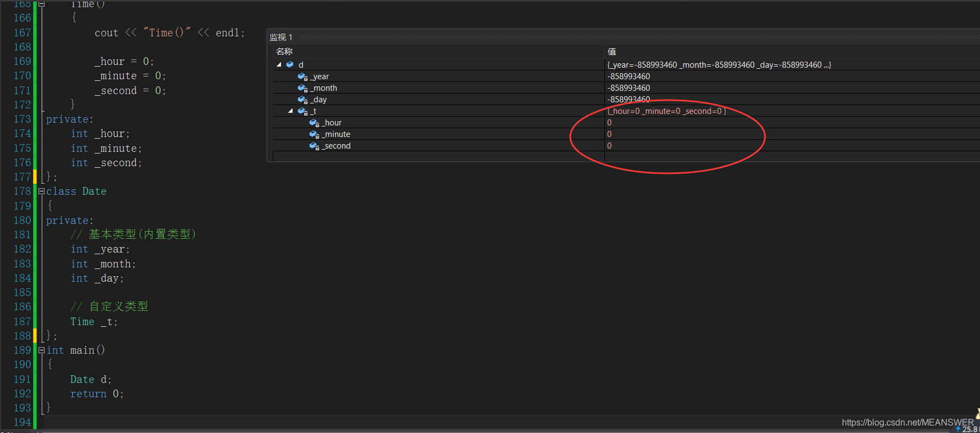Image resolution: width=980 pixels, height=433 pixels.
Task: Click the _year value -858993460
Action: (x=629, y=76)
